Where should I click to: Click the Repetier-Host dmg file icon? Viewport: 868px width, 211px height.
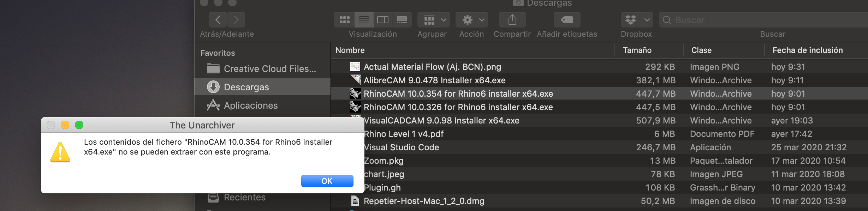coord(355,201)
